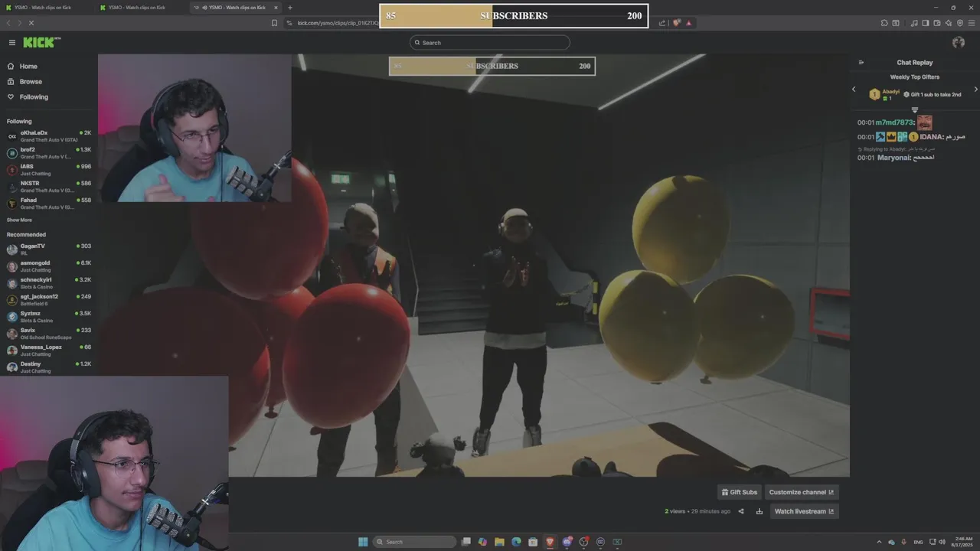Click Maryonai chat username
The image size is (980, 551).
point(893,158)
